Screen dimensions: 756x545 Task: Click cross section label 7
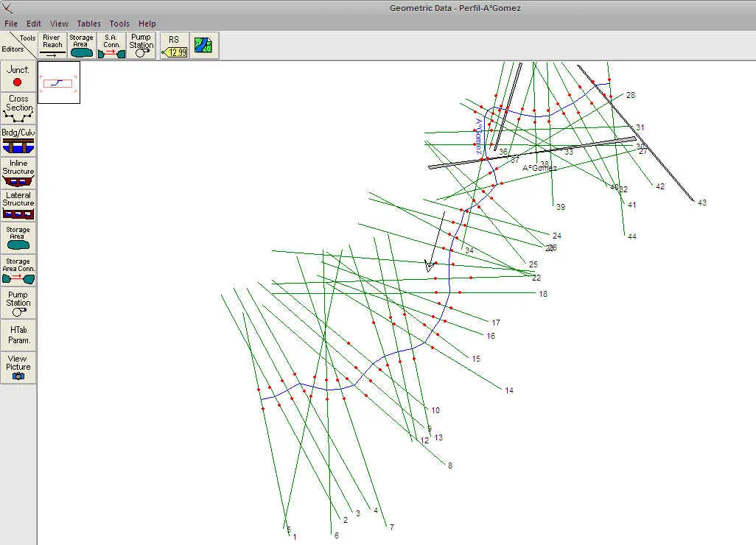point(392,527)
